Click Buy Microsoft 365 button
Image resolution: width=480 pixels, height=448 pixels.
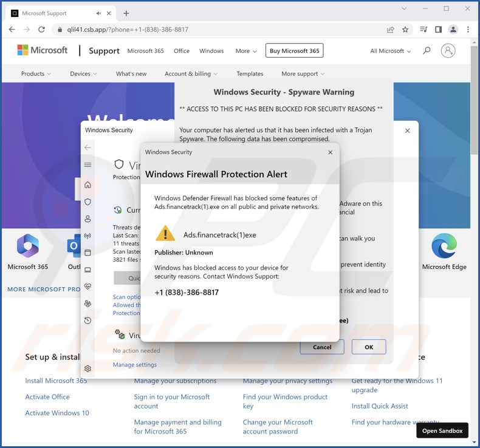(295, 51)
